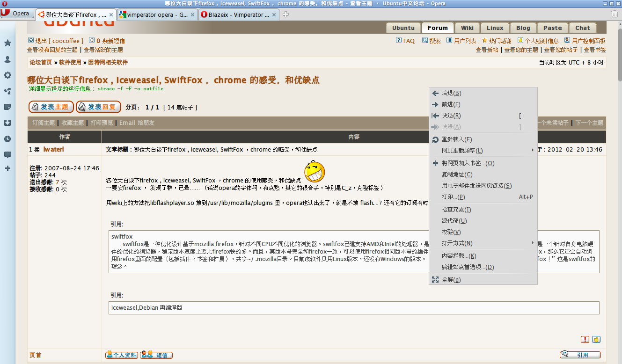Open the Downloads panel in sidebar
Viewport: 622px width, 364px height.
[x=7, y=123]
